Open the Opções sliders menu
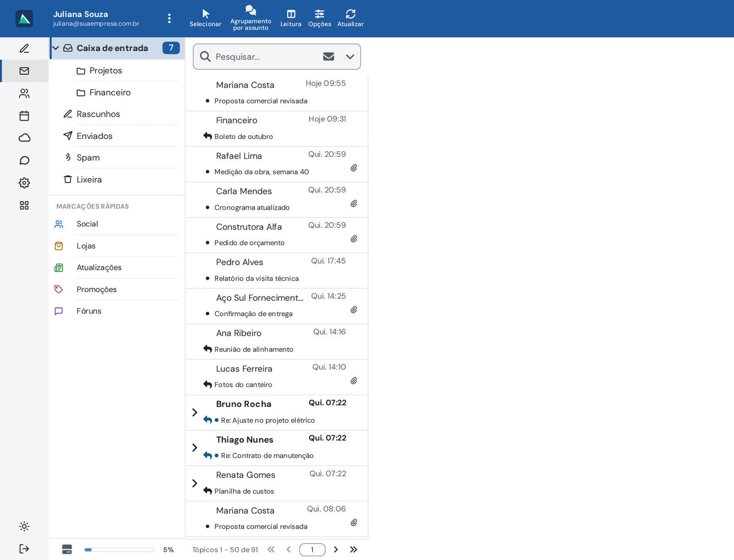The image size is (734, 560). [x=320, y=18]
